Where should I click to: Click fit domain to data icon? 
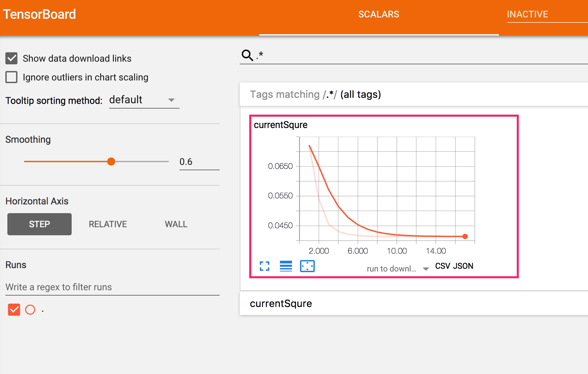coord(307,266)
